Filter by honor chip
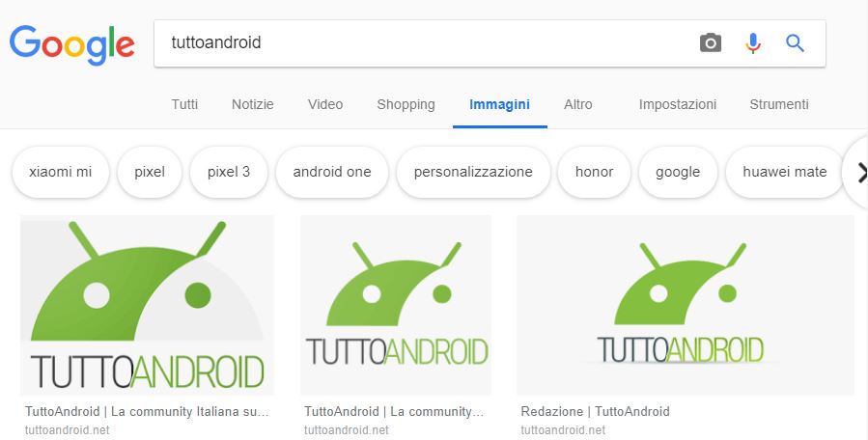The height and width of the screenshot is (440, 868). tap(594, 172)
